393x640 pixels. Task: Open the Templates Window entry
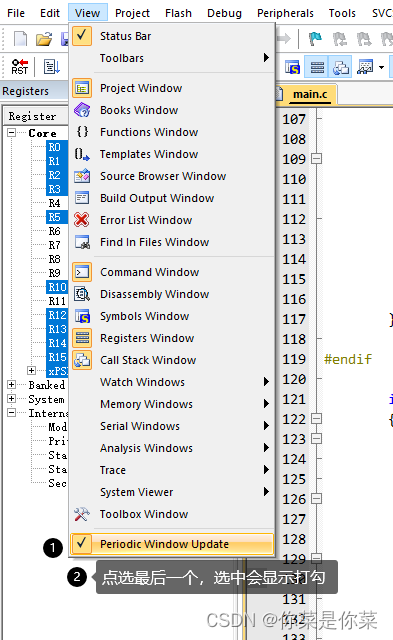click(172, 154)
